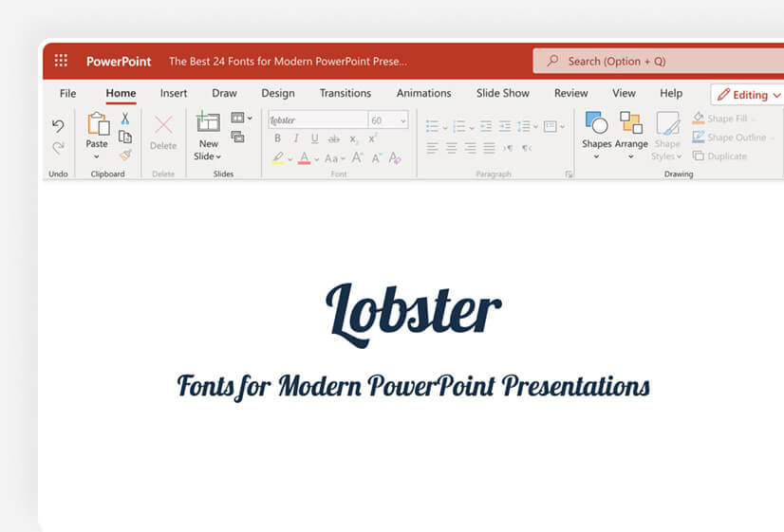Image resolution: width=784 pixels, height=532 pixels.
Task: Click the Delete X icon
Action: point(163,125)
